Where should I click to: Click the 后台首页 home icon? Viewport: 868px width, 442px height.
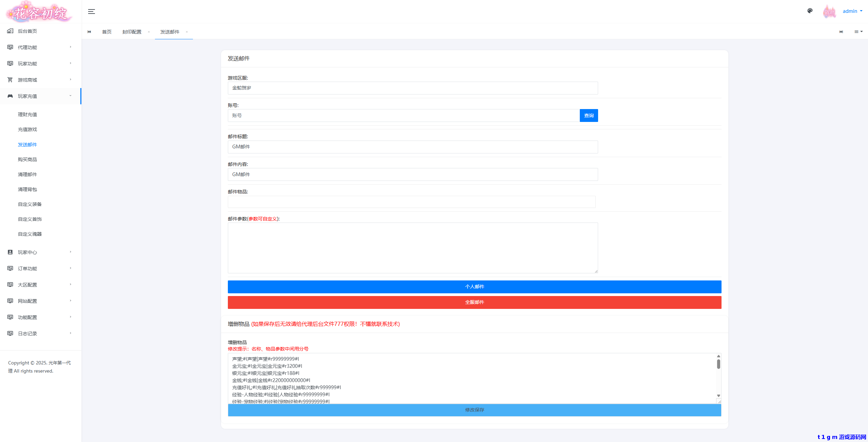(x=10, y=31)
